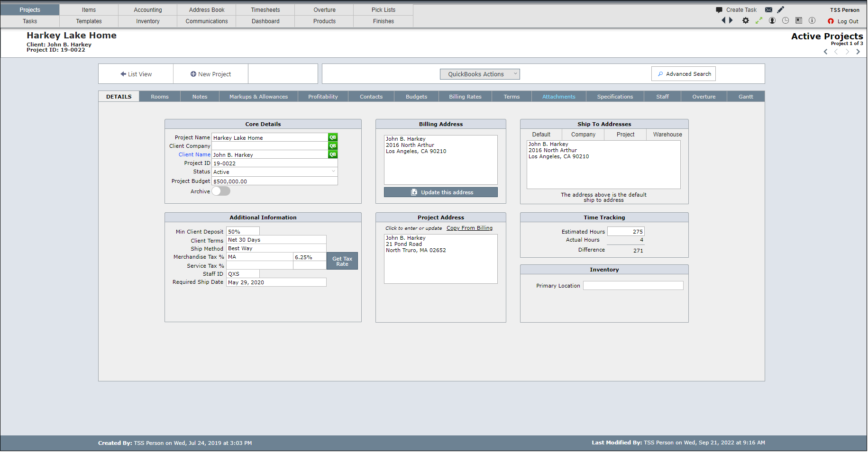Click the bold right chevron under Active Projects
868x452 pixels.
pos(858,52)
